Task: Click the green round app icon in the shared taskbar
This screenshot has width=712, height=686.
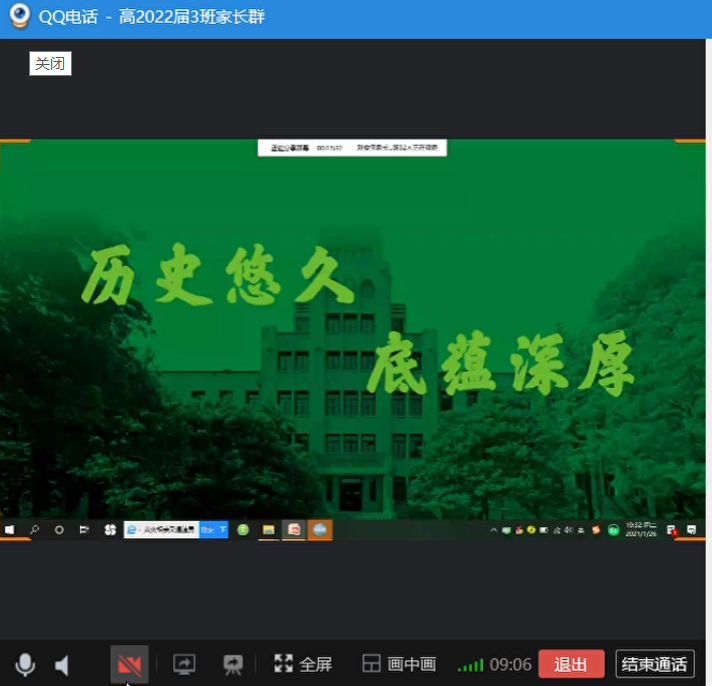Action: pyautogui.click(x=243, y=530)
